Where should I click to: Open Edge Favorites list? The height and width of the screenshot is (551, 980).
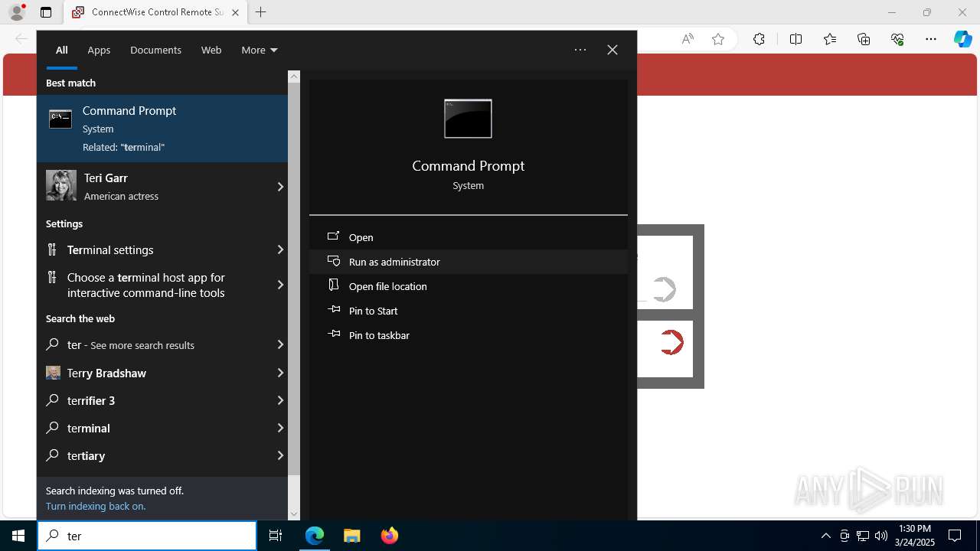pos(830,39)
